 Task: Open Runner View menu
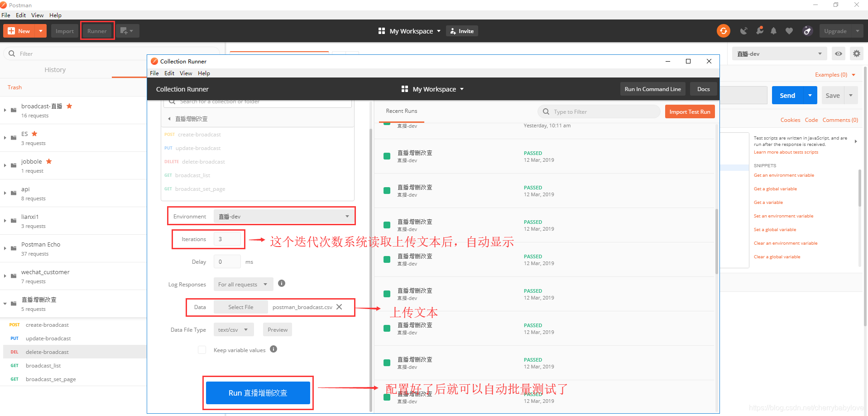pos(186,73)
